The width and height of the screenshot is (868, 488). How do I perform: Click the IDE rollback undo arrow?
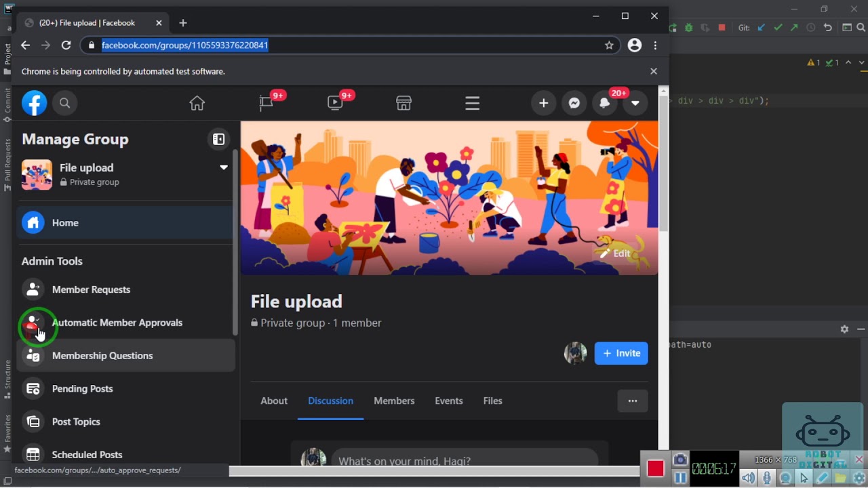pos(827,28)
